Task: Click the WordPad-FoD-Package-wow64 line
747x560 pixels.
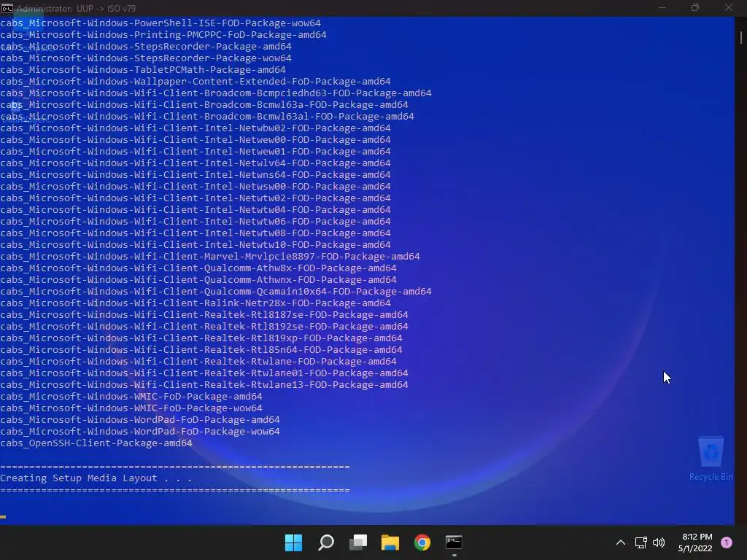Action: tap(140, 432)
